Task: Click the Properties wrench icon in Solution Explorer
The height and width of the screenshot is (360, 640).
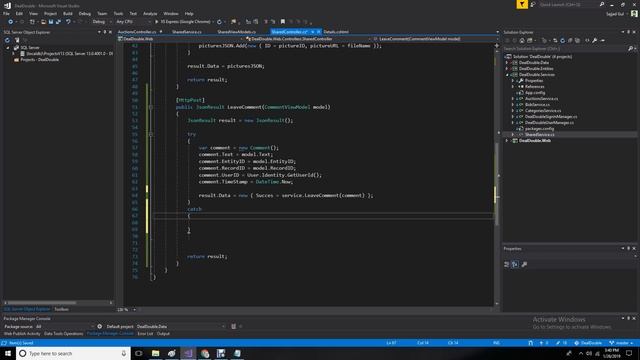Action: 595,40
